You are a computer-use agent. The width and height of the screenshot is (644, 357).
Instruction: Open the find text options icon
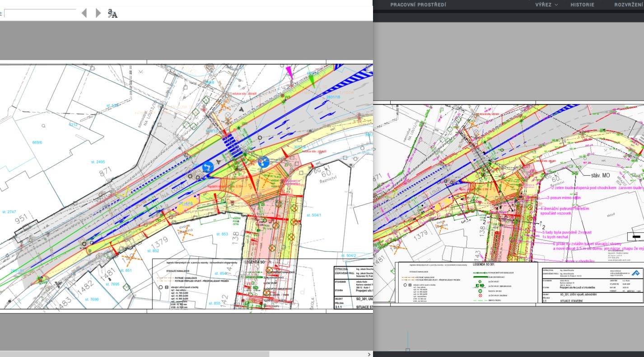(112, 14)
